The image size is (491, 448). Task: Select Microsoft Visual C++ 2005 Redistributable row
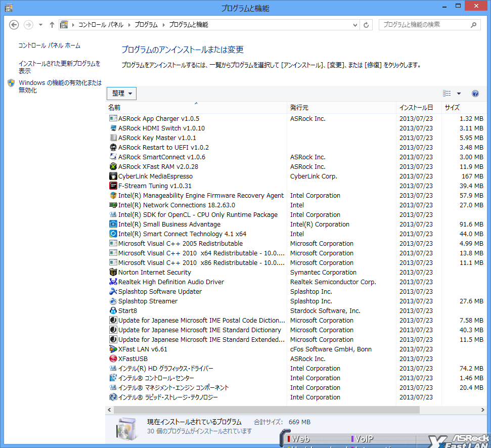(x=296, y=244)
